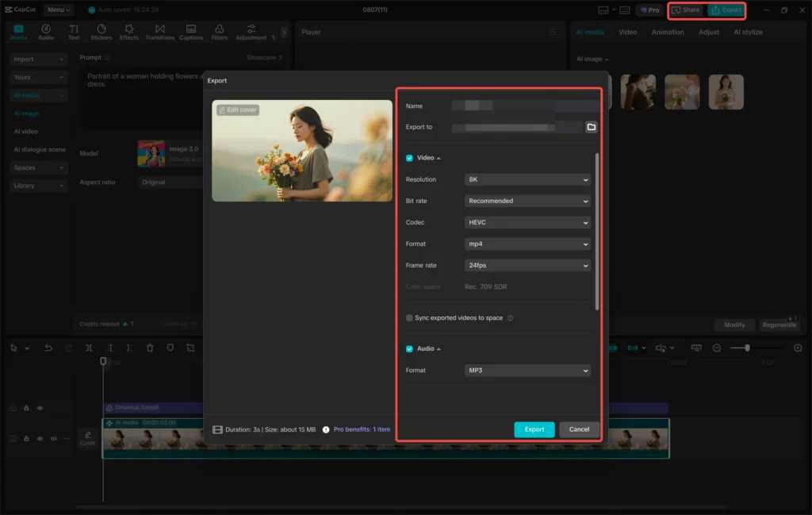This screenshot has width=812, height=515.
Task: Open the Codec dropdown showing HEVC
Action: coord(527,223)
